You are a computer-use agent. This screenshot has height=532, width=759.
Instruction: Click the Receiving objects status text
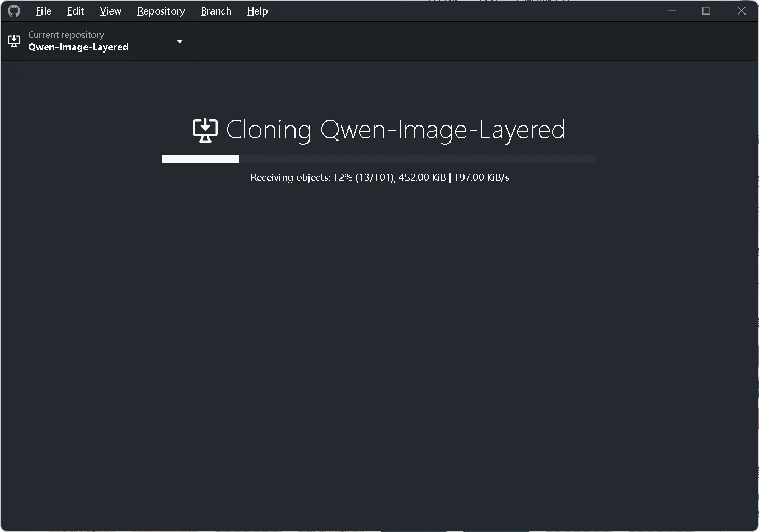[x=380, y=177]
